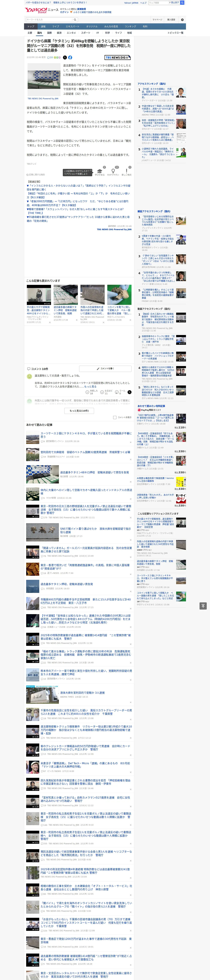Click the scroll-to-top arrow button
This screenshot has height=980, width=210.
pyautogui.click(x=203, y=606)
